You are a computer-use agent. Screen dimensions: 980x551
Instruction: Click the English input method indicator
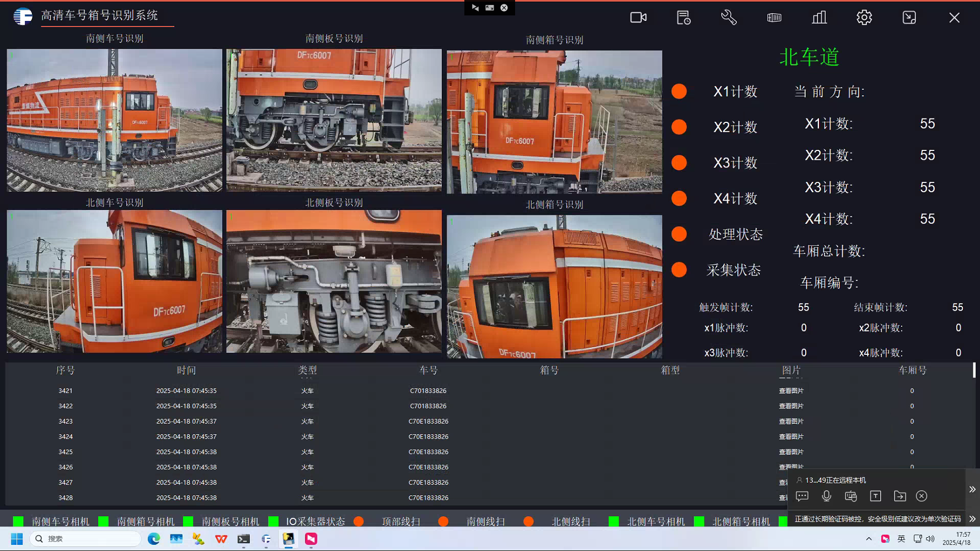[901, 539]
